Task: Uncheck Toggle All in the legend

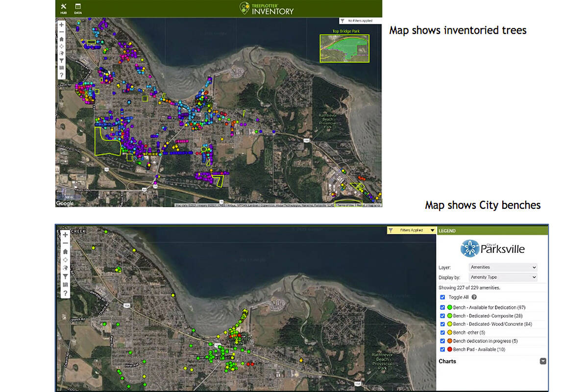Action: (442, 297)
